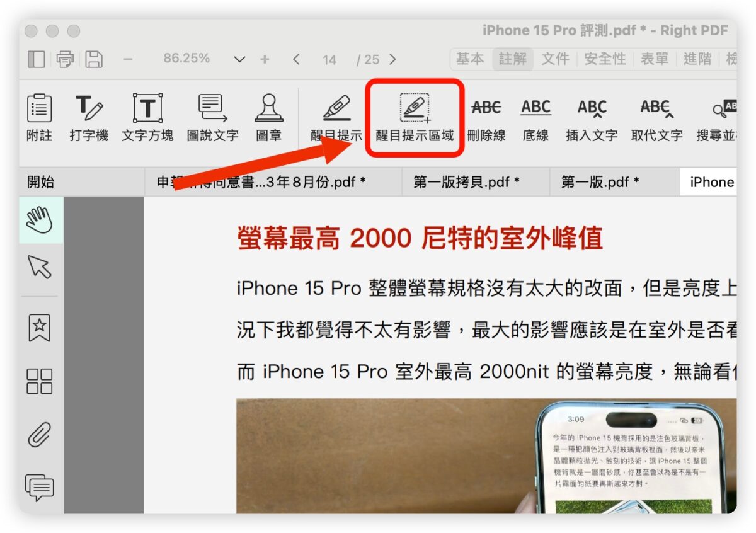Click the save floppy disk icon
The width and height of the screenshot is (756, 533).
coord(94,59)
